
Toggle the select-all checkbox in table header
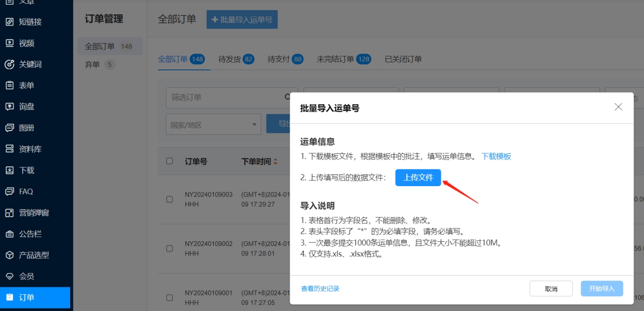(x=169, y=161)
